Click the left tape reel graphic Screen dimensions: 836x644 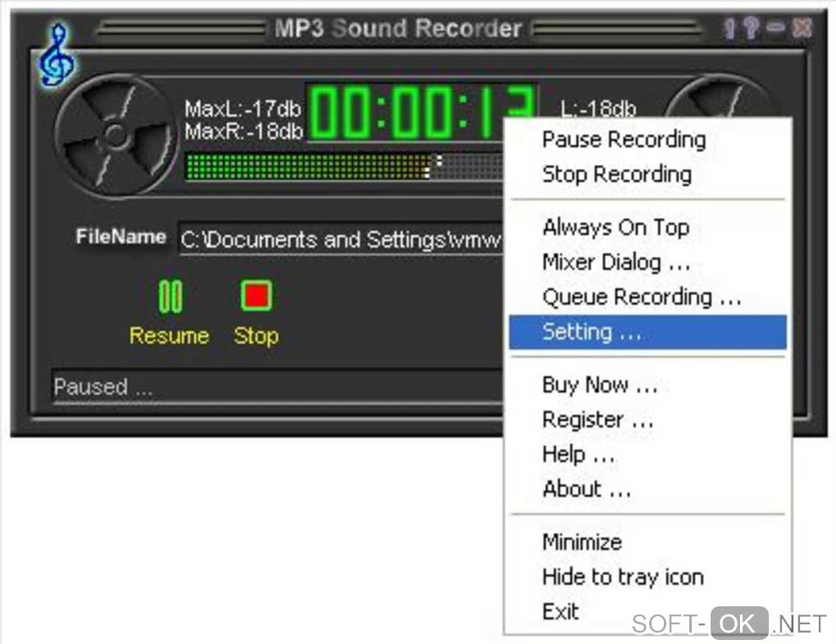point(116,135)
